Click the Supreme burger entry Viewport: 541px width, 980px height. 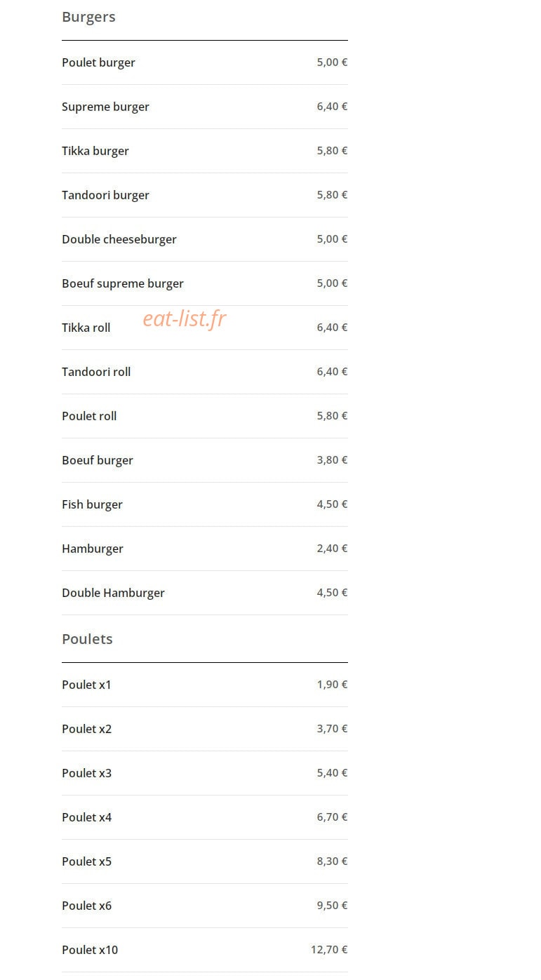[x=204, y=107]
